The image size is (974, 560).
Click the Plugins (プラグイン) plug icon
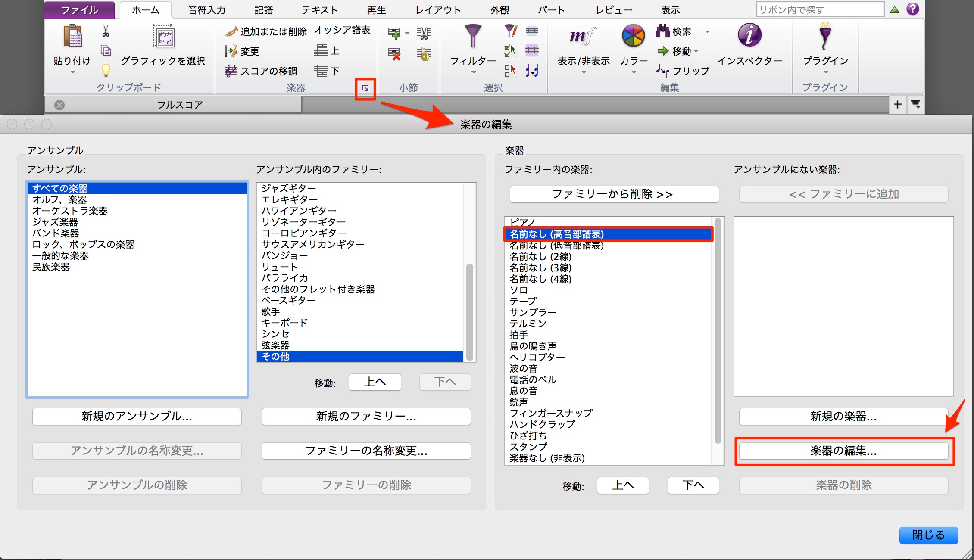click(x=825, y=36)
